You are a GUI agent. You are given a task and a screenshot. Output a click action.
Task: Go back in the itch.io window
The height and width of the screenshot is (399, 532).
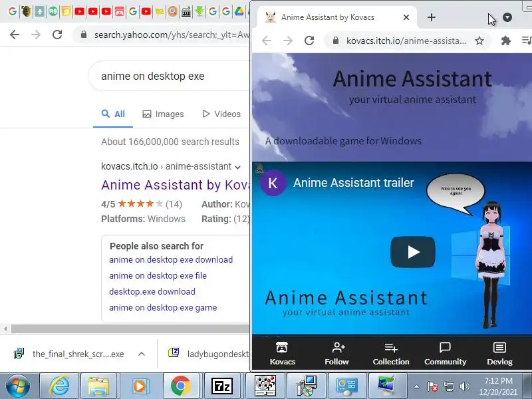(x=267, y=41)
